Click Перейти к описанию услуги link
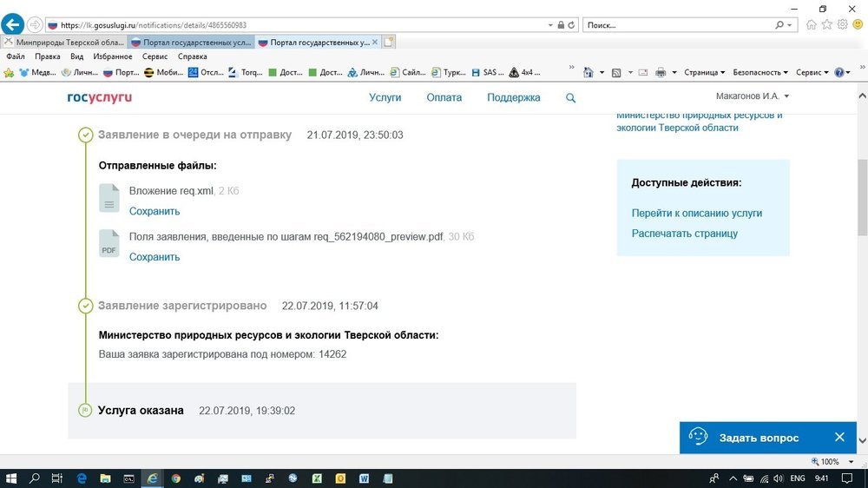The height and width of the screenshot is (488, 868). pyautogui.click(x=696, y=214)
